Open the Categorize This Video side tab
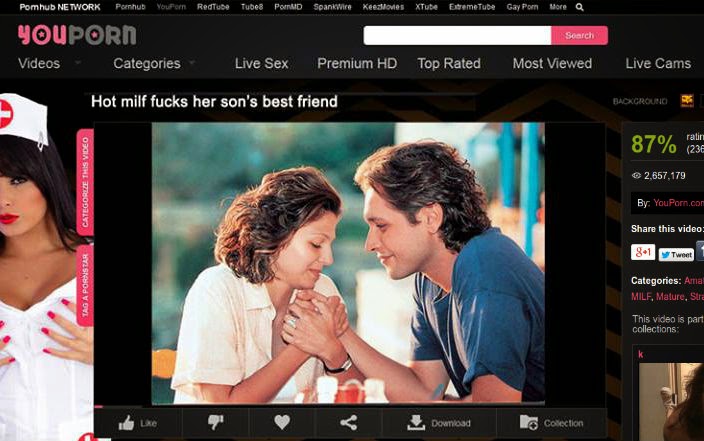This screenshot has width=704, height=441. (85, 182)
